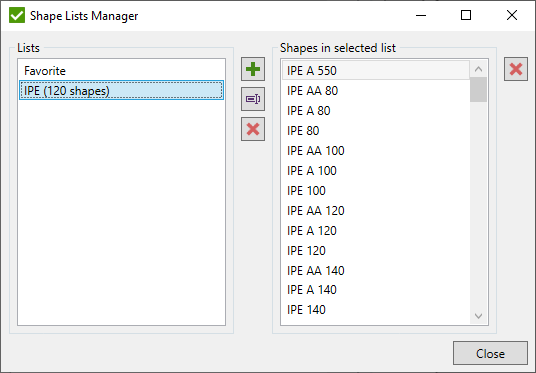Add a new list with green plus
Viewport: 536px width, 373px height.
click(253, 69)
